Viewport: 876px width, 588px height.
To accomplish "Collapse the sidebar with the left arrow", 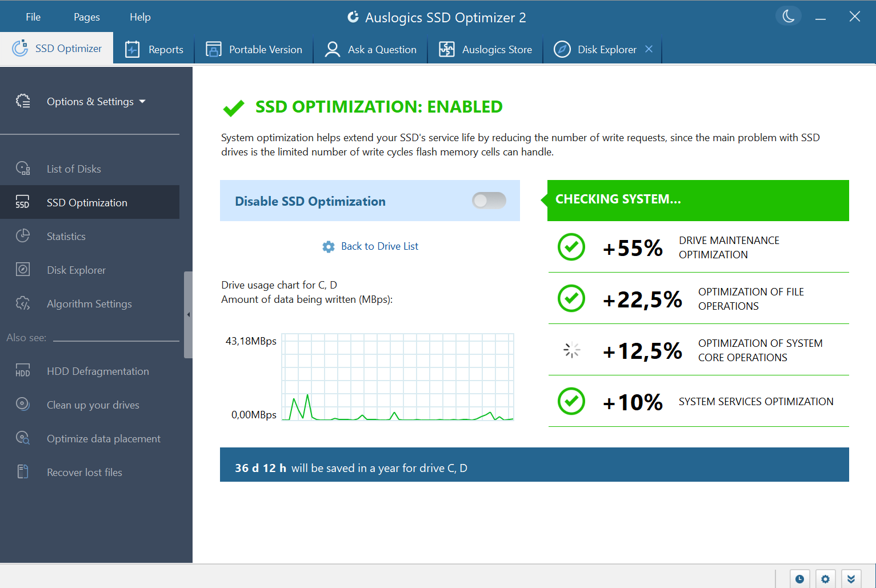I will pyautogui.click(x=188, y=314).
